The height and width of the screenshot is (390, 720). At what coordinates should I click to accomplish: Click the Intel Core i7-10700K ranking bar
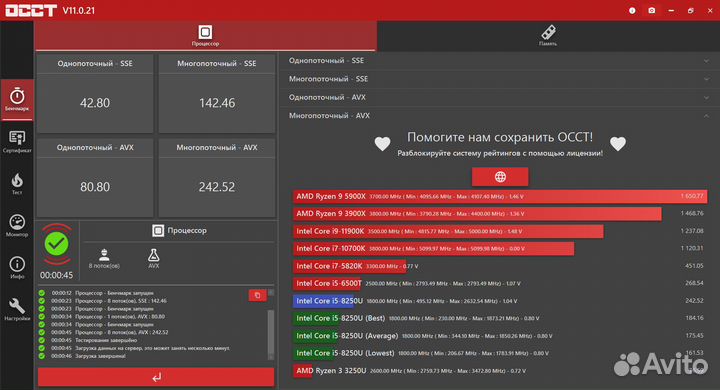pos(433,249)
